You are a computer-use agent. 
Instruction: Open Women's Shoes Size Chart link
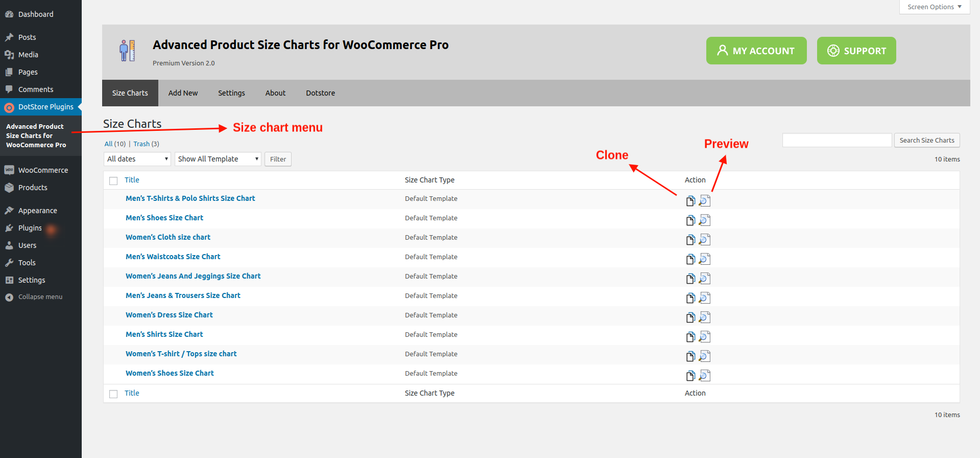point(170,373)
